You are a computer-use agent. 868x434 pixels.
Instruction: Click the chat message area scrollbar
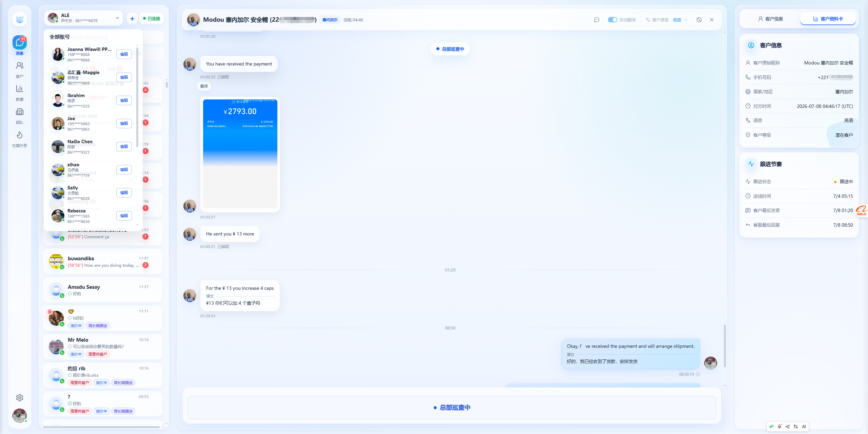725,346
